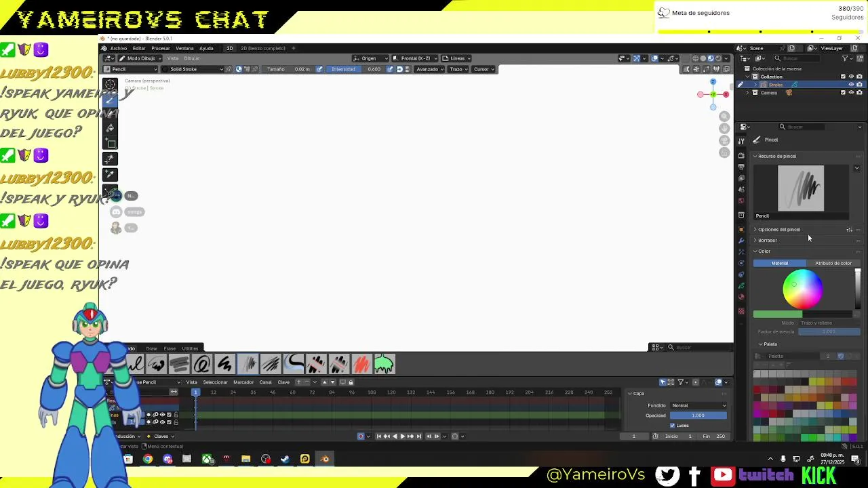
Task: Open the Tool properties tab
Action: coord(741,140)
